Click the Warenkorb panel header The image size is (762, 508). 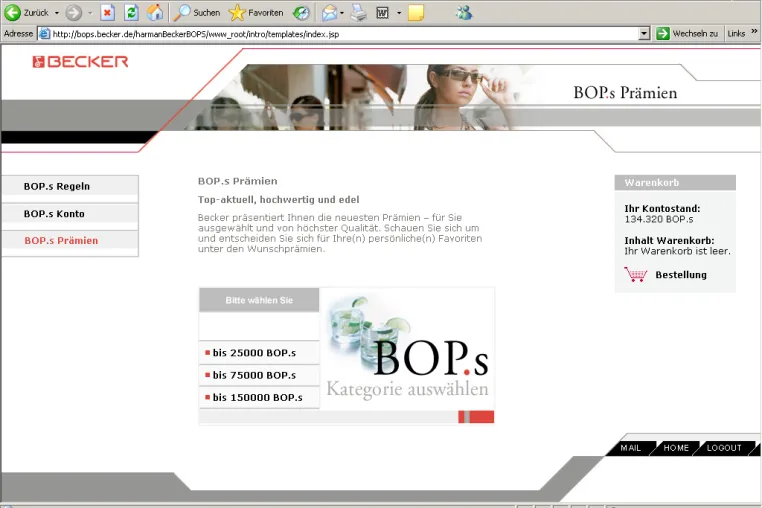click(x=675, y=183)
